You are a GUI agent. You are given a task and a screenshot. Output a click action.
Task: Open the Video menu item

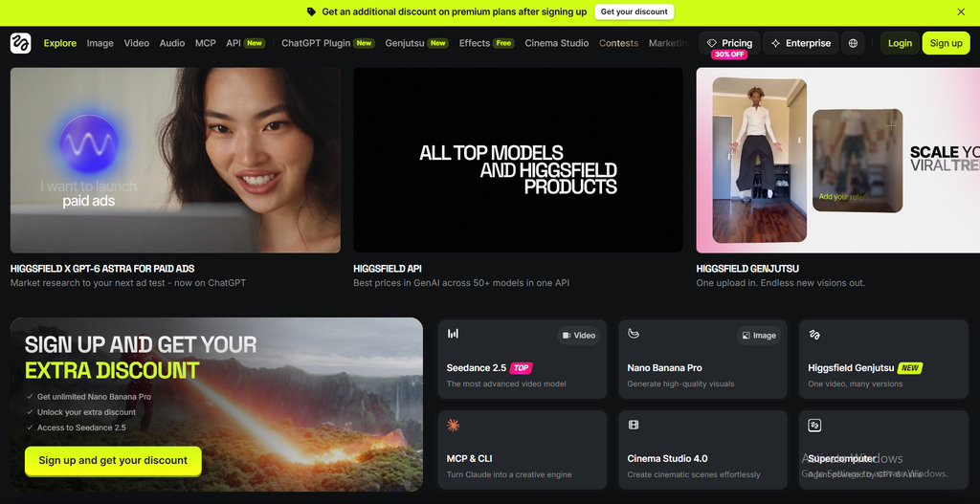(136, 43)
